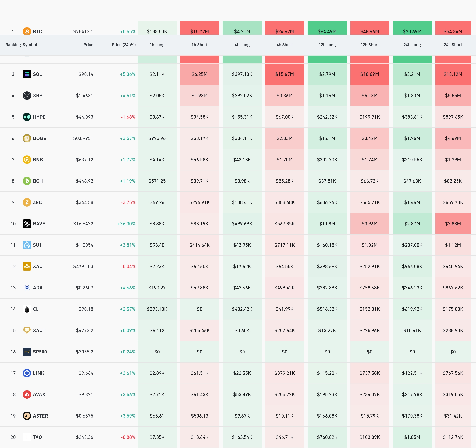
Task: Click the XRP coin icon
Action: pos(27,96)
